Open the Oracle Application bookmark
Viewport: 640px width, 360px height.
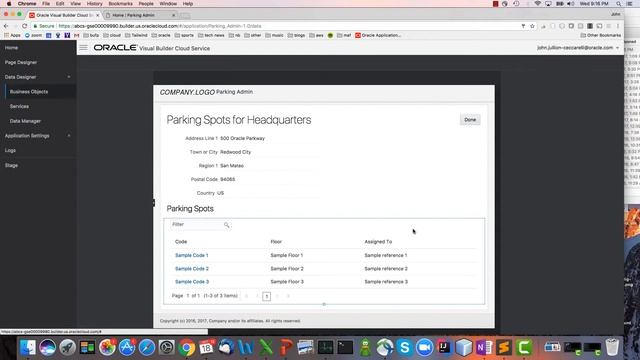[x=378, y=36]
